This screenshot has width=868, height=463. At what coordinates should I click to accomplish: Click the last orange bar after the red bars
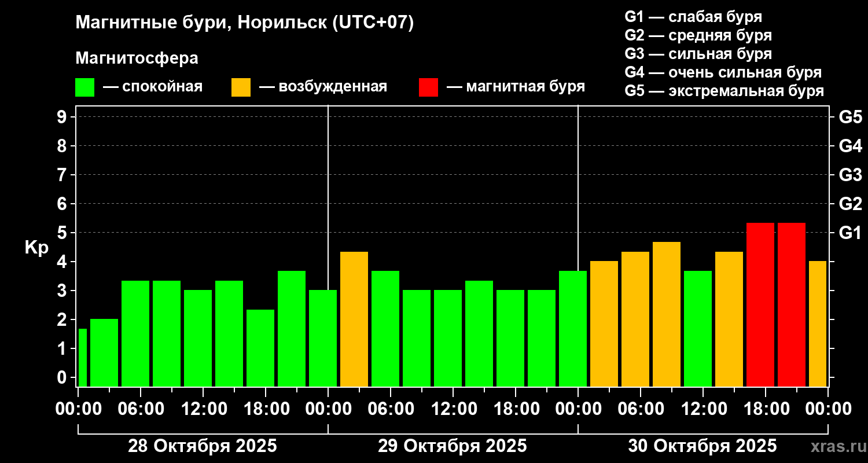tap(818, 324)
